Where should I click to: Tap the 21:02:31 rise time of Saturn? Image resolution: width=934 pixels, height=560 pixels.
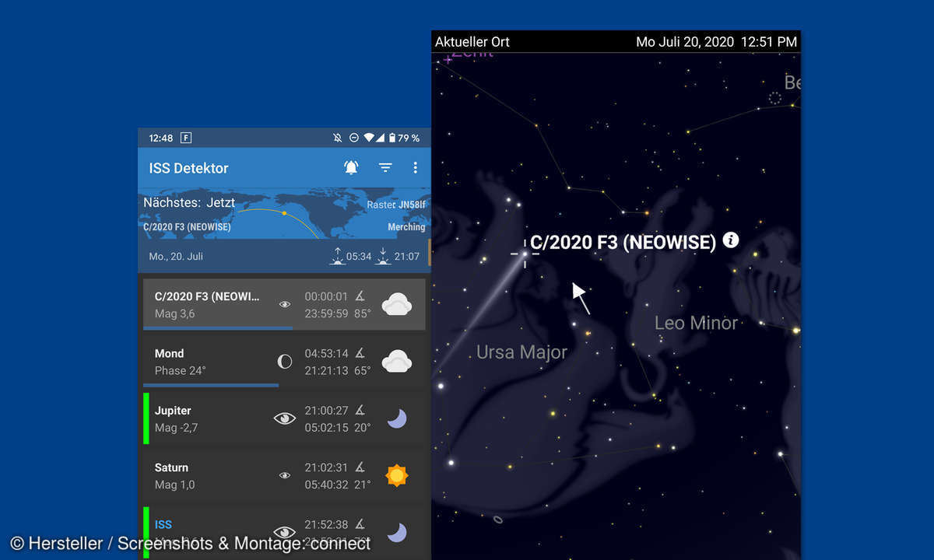[x=326, y=467]
